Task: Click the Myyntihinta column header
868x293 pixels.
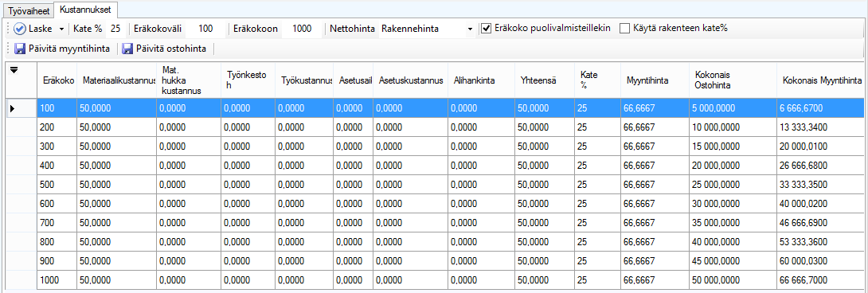Action: (655, 80)
